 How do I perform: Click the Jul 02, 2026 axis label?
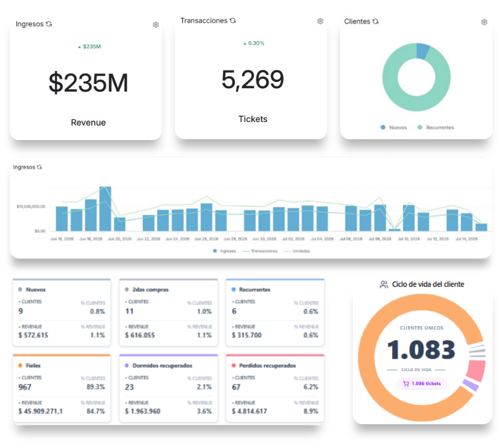293,239
